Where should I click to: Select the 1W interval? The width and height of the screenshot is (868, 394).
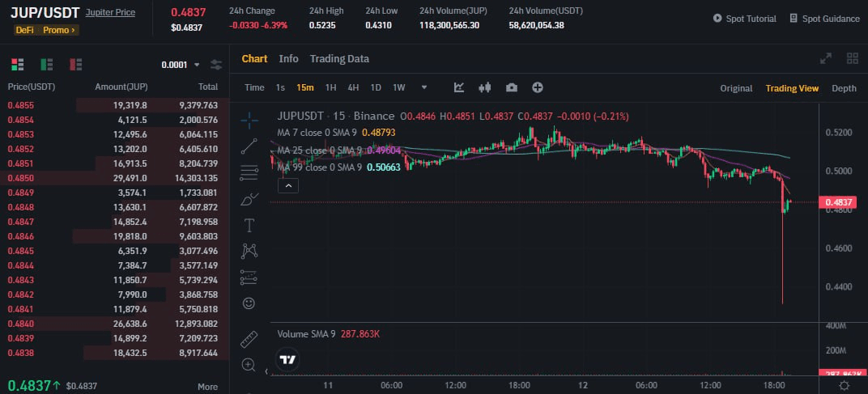click(399, 87)
